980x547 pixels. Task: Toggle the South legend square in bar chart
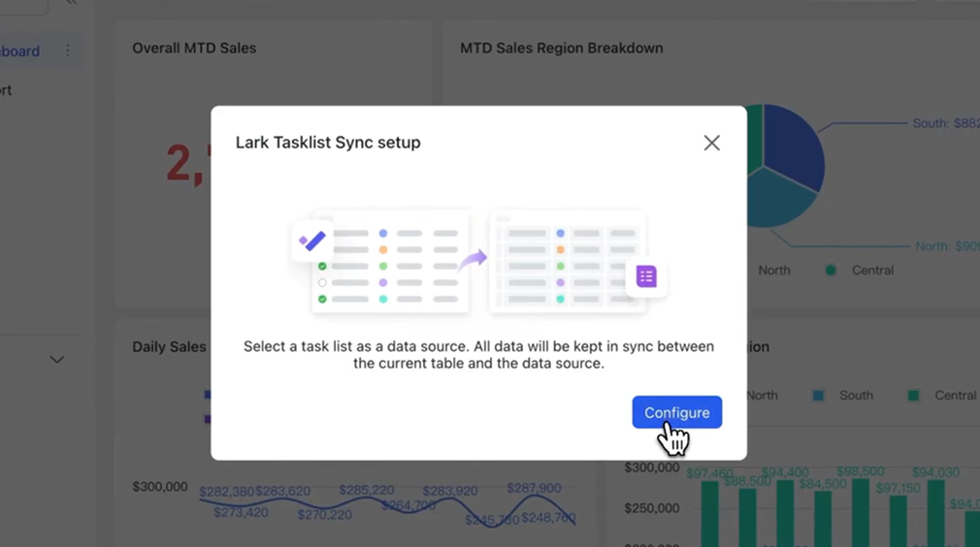pos(818,396)
